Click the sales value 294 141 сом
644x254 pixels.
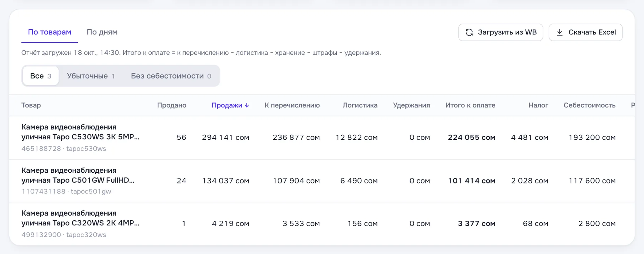tap(225, 138)
